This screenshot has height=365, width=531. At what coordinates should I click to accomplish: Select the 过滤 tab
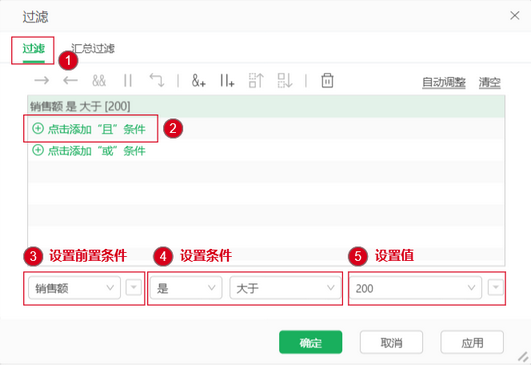34,48
